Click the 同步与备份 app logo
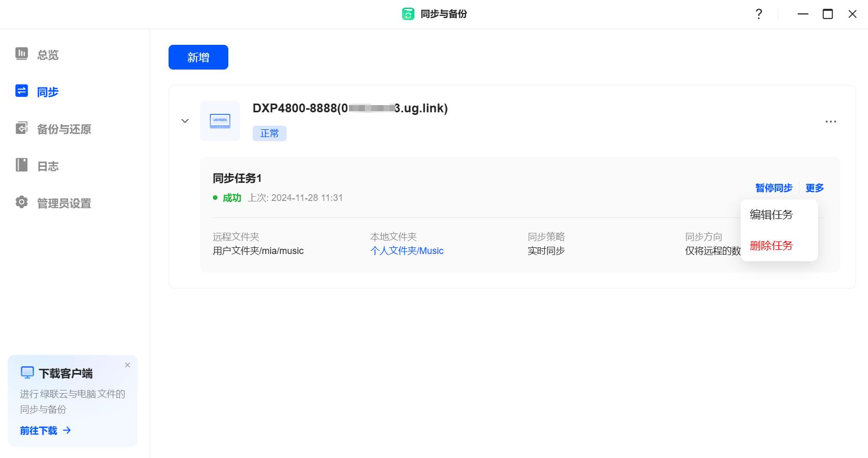Image resolution: width=868 pixels, height=458 pixels. point(408,14)
